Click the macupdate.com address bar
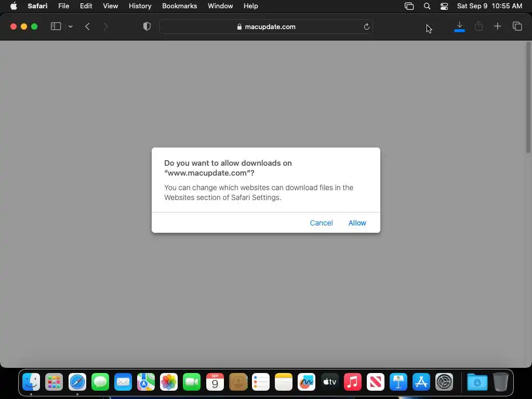 [x=266, y=26]
